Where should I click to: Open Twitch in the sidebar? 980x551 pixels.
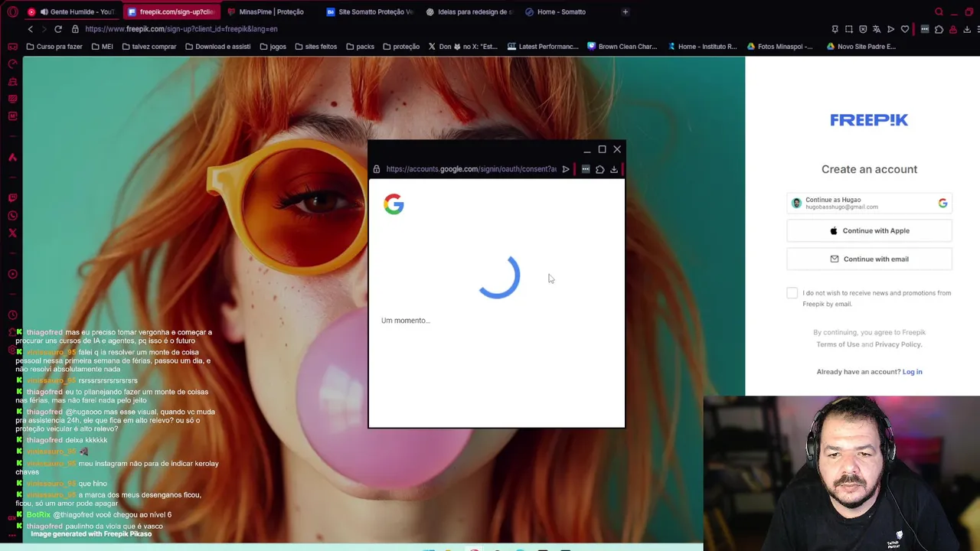point(12,197)
